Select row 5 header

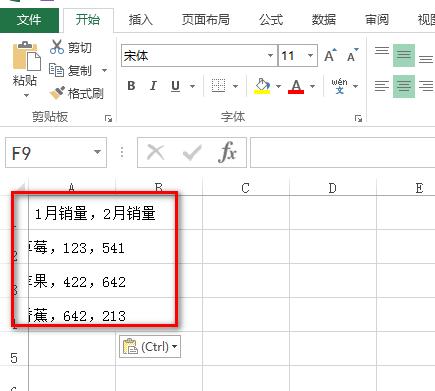[x=14, y=348]
